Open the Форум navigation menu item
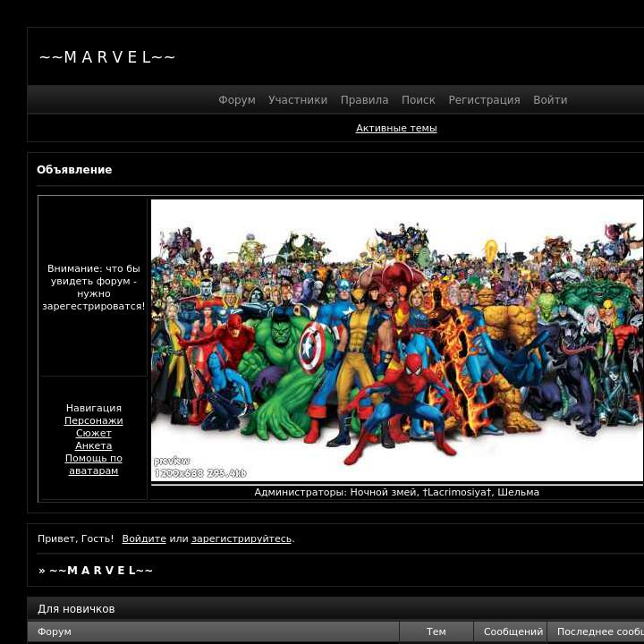Viewport: 644px width, 644px height. pyautogui.click(x=236, y=100)
